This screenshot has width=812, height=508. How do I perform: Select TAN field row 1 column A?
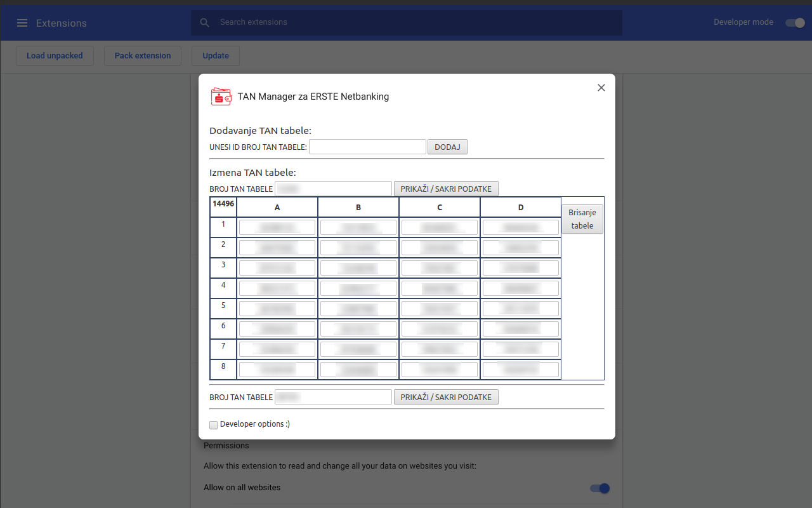(277, 227)
